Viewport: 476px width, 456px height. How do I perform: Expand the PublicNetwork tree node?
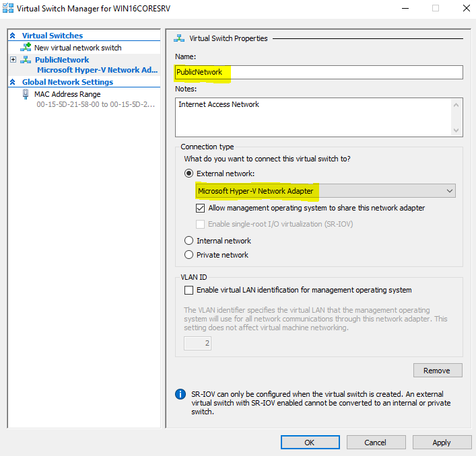(13, 59)
